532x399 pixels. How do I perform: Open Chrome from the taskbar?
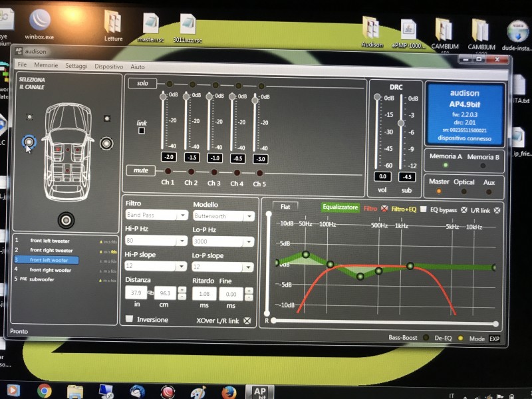[44, 391]
